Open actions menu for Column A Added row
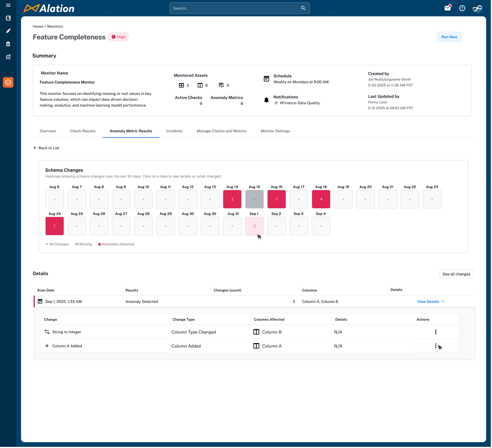The image size is (492, 448). pyautogui.click(x=436, y=346)
